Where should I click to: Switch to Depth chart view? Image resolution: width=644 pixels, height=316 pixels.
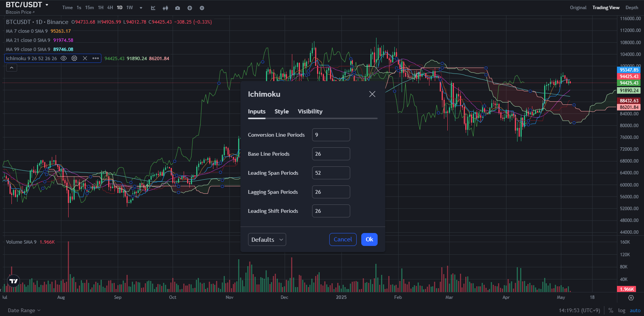point(632,8)
